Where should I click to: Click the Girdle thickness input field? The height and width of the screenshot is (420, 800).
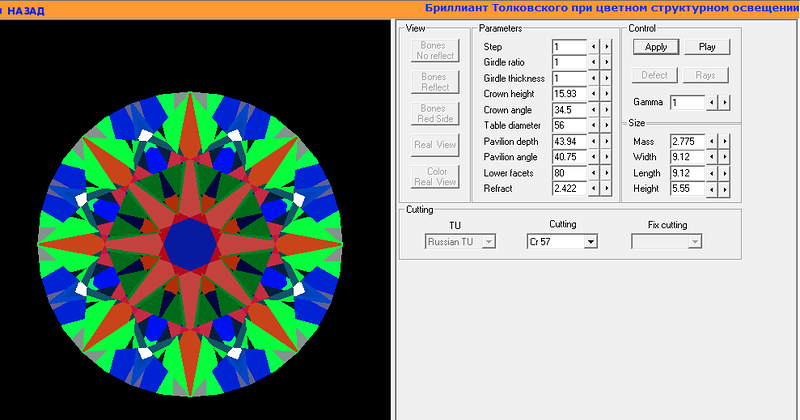(568, 78)
